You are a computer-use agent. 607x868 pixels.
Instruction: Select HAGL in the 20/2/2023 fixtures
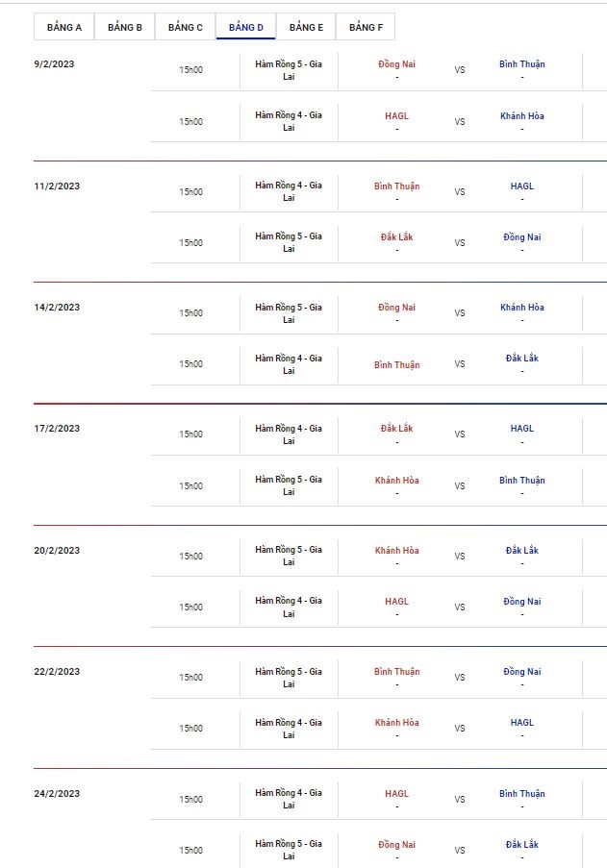[x=396, y=602]
